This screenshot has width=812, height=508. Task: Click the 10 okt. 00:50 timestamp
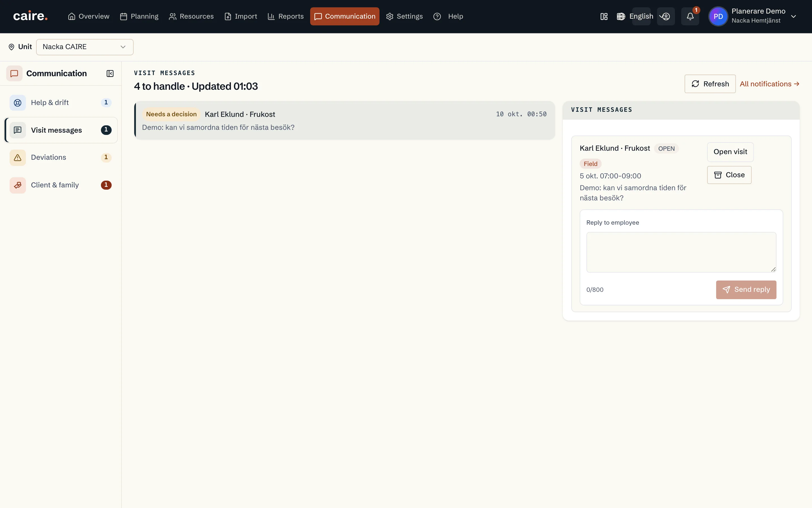[x=521, y=114]
